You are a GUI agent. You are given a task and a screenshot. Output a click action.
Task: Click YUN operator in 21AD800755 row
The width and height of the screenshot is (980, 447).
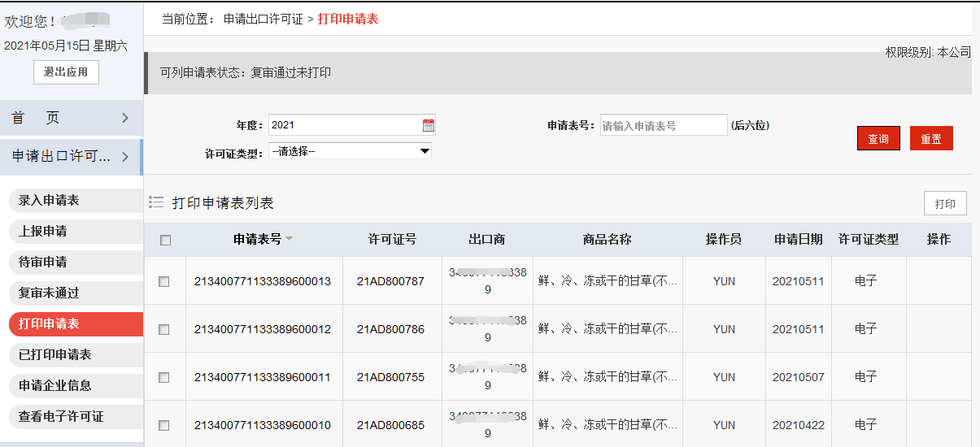pyautogui.click(x=724, y=377)
